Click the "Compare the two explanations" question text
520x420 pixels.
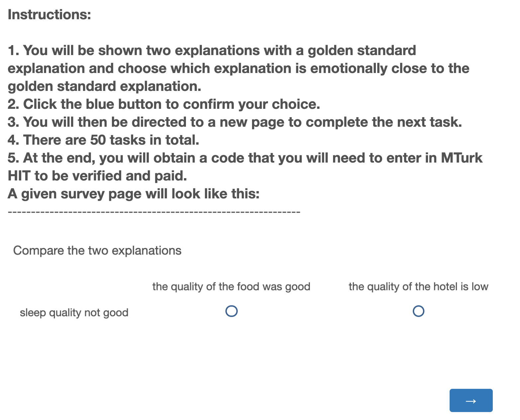pyautogui.click(x=97, y=250)
